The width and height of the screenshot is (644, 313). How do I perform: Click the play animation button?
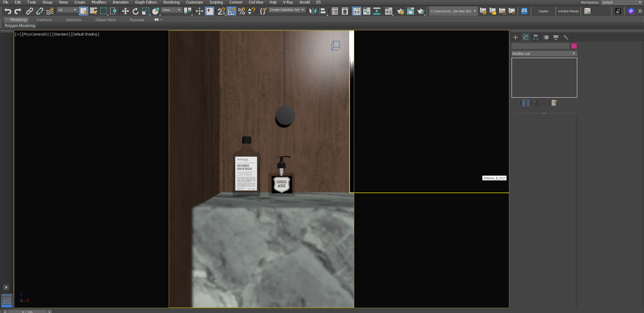tap(6, 287)
